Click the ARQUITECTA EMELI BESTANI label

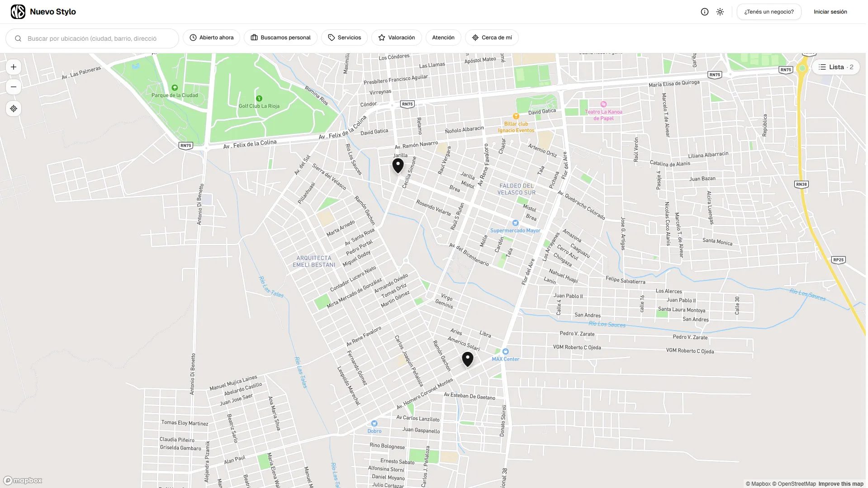[314, 261]
